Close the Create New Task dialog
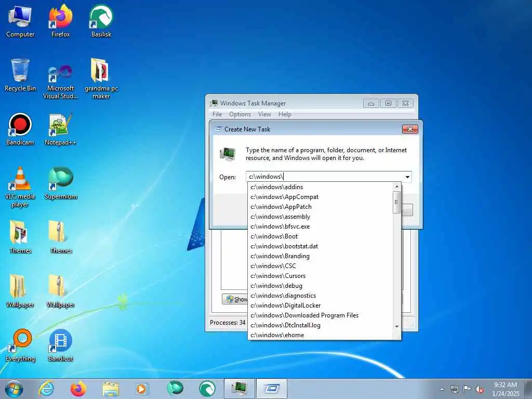This screenshot has height=399, width=532. (x=410, y=129)
